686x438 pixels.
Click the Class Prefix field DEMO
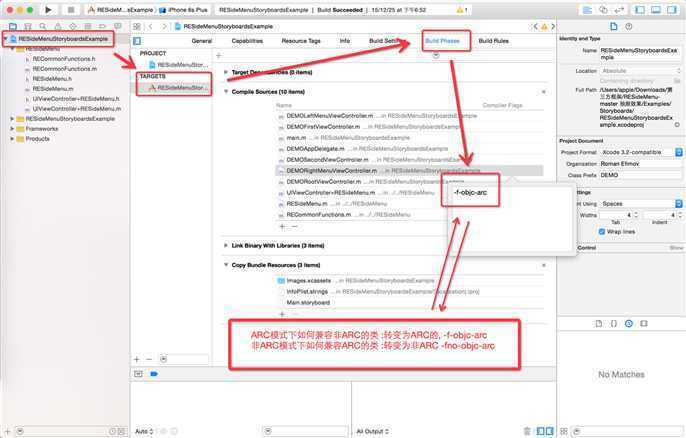pos(640,175)
